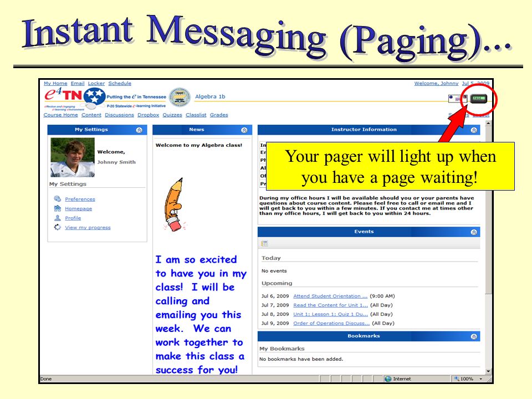Screen dimensions: 532x399
Task: Click the Algebra 1b course title
Action: [210, 96]
